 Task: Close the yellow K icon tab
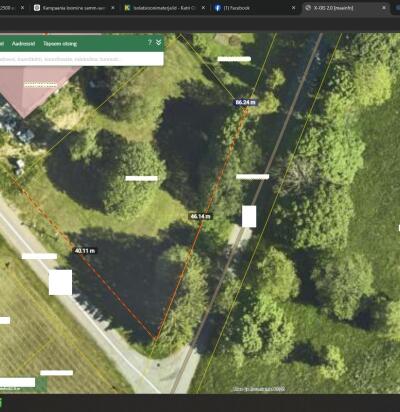click(203, 8)
